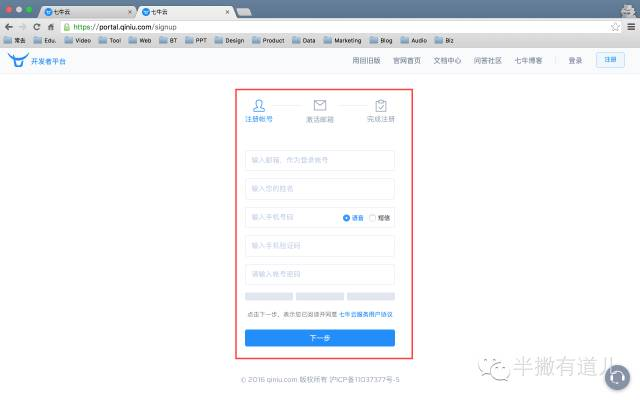Open the Chrome hamburger menu
640x400 pixels.
tap(629, 26)
